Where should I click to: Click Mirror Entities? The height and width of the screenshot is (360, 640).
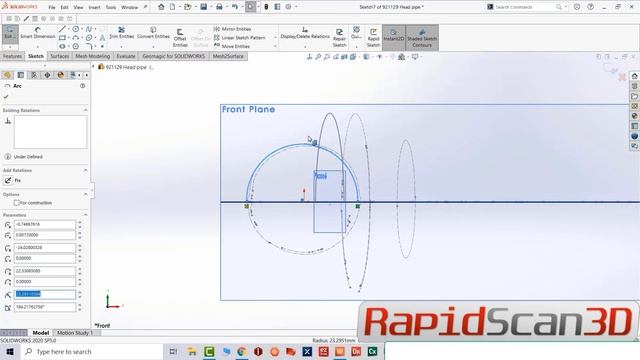click(x=233, y=29)
